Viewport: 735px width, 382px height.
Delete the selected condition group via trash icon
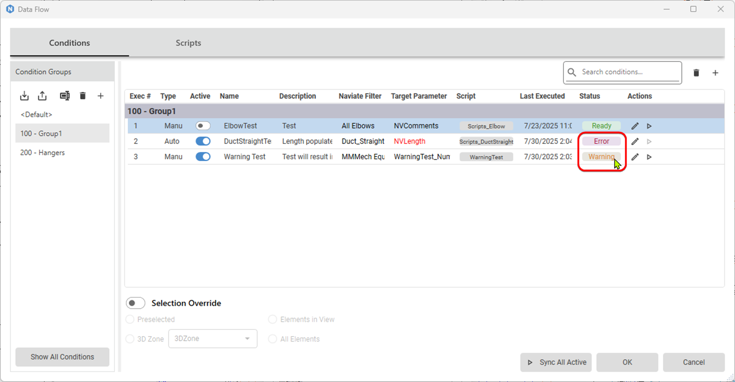pyautogui.click(x=82, y=96)
